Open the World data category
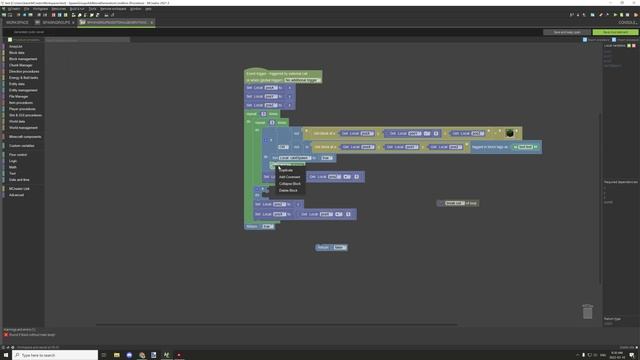This screenshot has width=640, height=360. [x=17, y=122]
